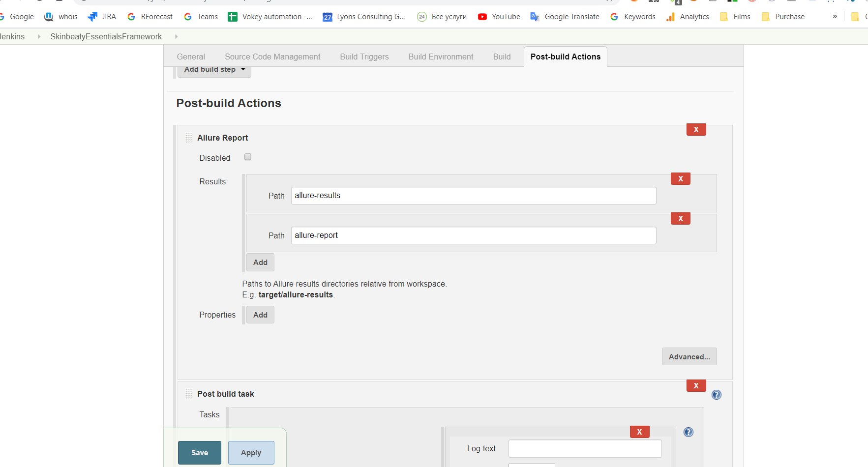Apply the configuration changes
Viewport: 868px width, 467px height.
tap(251, 453)
